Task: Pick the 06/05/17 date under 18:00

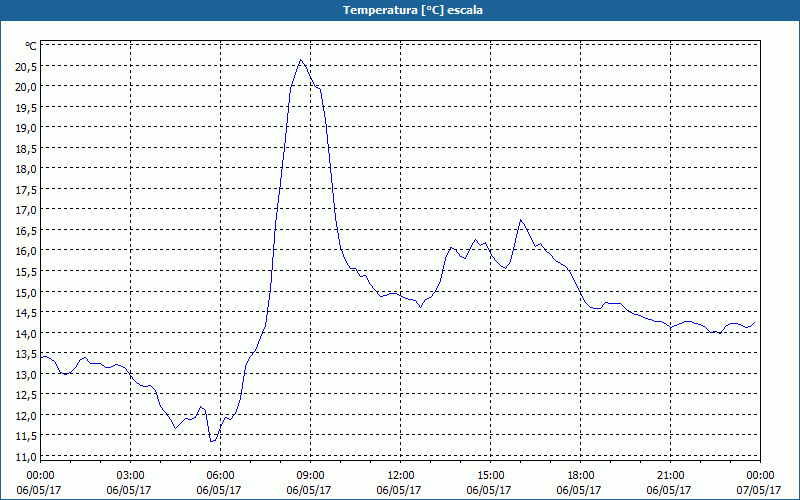Action: click(x=580, y=490)
